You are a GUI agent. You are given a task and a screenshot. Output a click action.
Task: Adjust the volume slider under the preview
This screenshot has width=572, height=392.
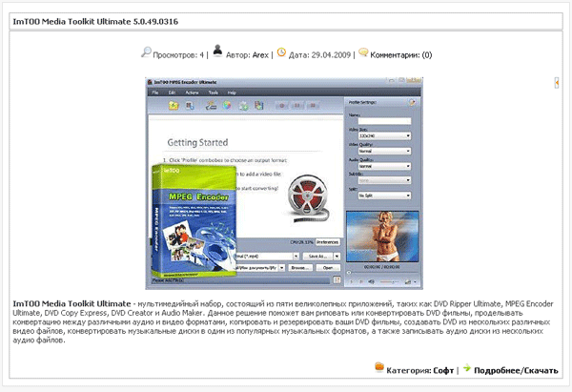click(389, 281)
